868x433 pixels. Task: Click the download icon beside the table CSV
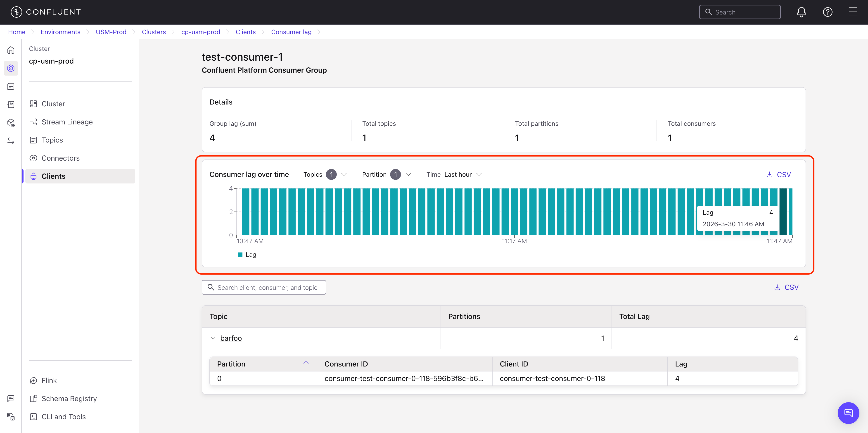[777, 287]
